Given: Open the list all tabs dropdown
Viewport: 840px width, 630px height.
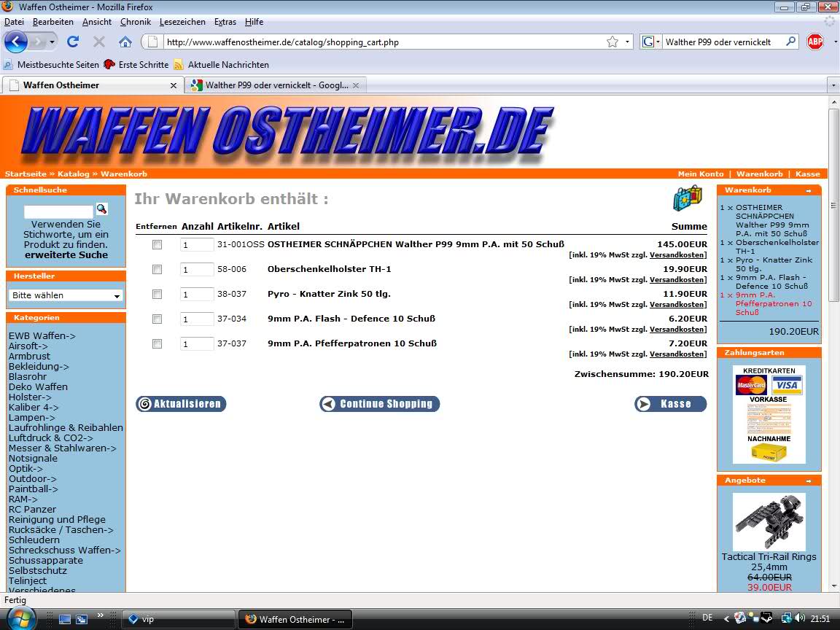Looking at the screenshot, I should (833, 85).
